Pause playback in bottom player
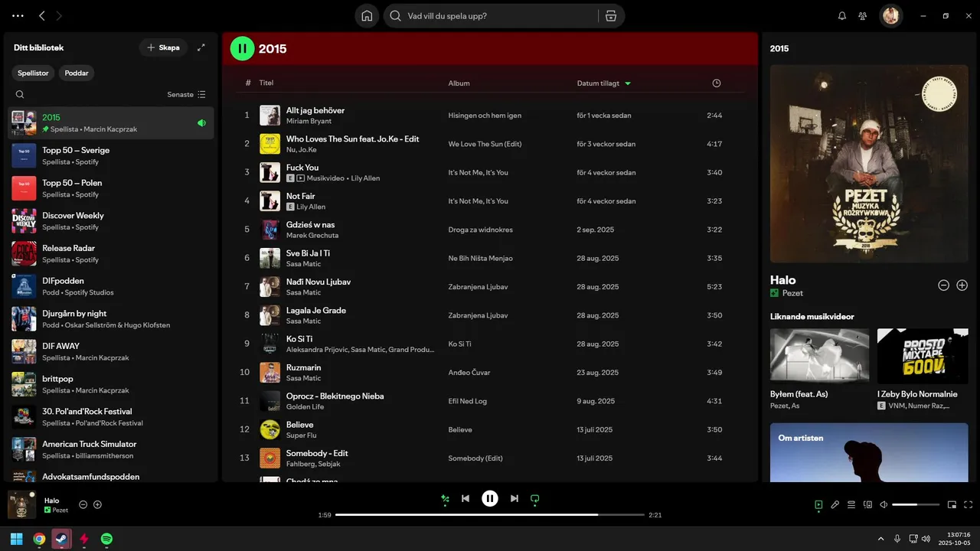This screenshot has width=980, height=551. [x=490, y=499]
